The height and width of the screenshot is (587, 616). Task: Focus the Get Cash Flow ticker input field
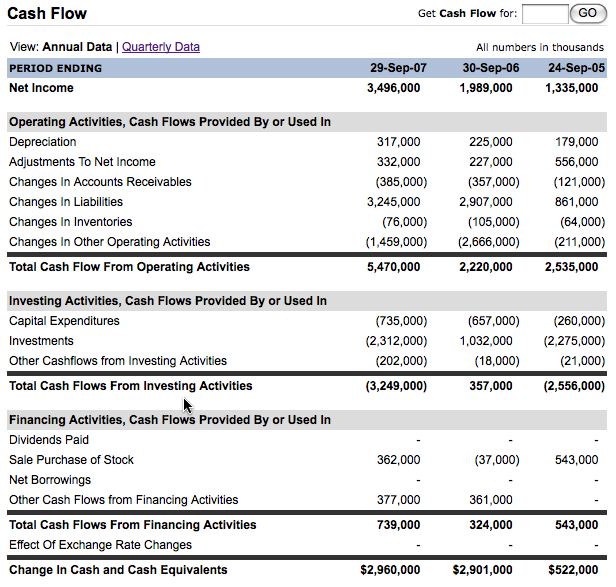pyautogui.click(x=545, y=14)
